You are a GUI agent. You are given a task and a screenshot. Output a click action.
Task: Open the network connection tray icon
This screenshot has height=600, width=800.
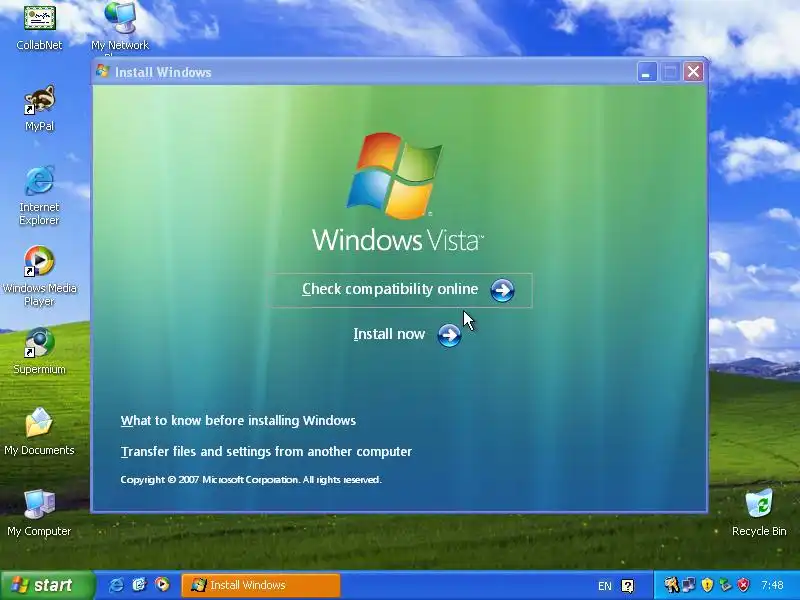coord(689,585)
